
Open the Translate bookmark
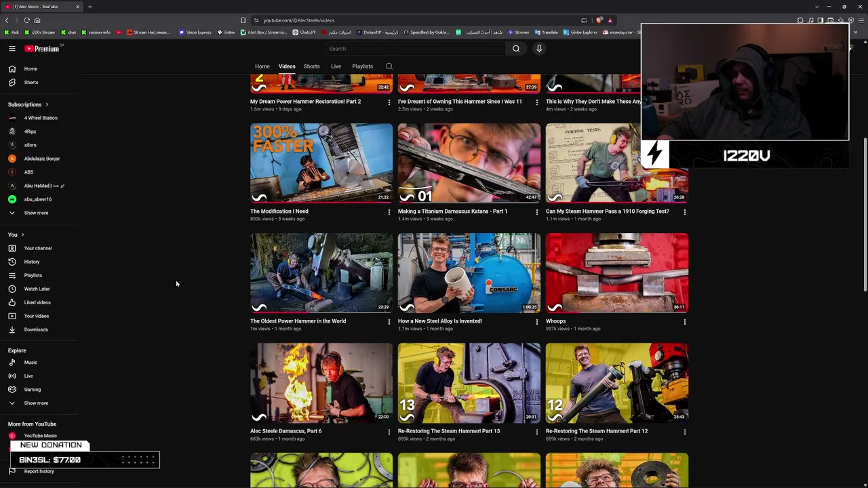click(547, 32)
